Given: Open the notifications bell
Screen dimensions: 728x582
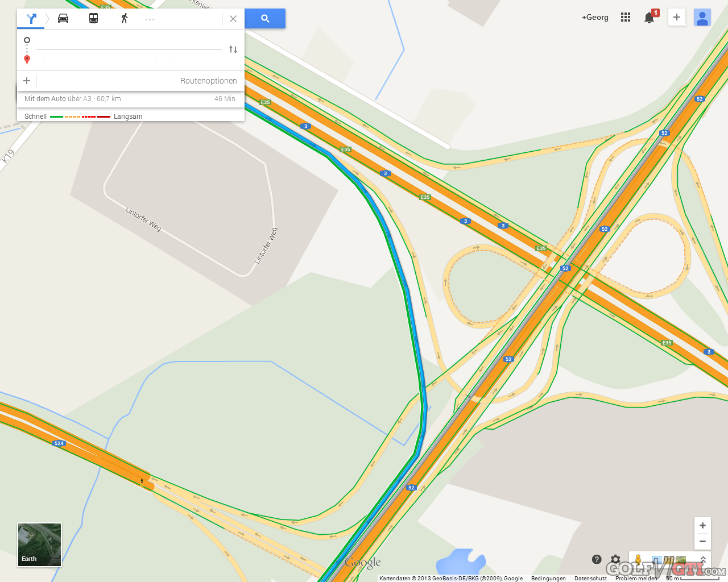Looking at the screenshot, I should click(650, 18).
